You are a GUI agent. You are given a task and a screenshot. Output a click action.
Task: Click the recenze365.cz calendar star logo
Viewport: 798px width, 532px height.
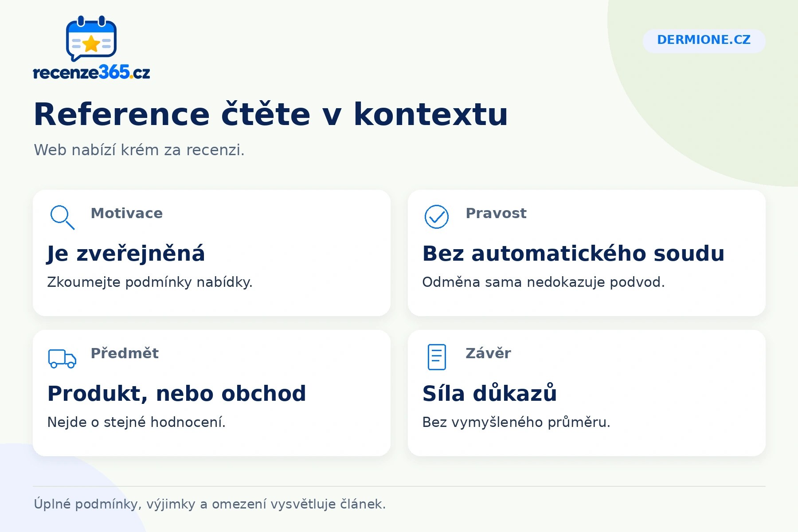click(x=91, y=38)
